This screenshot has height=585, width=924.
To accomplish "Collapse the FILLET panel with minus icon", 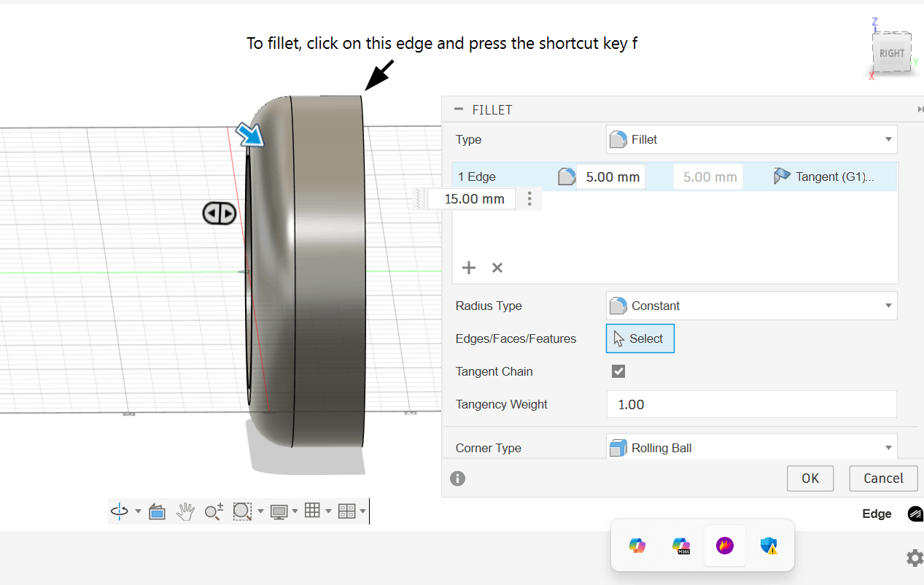I will pos(459,109).
